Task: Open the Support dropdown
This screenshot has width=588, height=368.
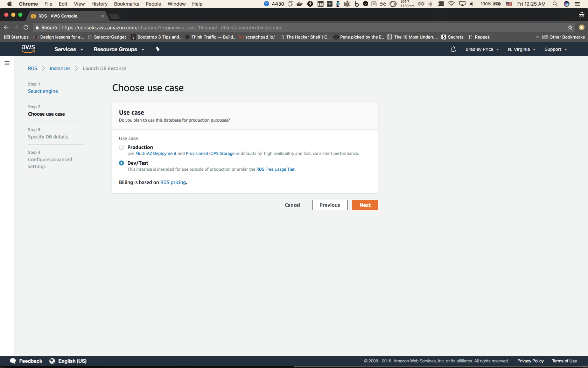Action: click(x=556, y=49)
